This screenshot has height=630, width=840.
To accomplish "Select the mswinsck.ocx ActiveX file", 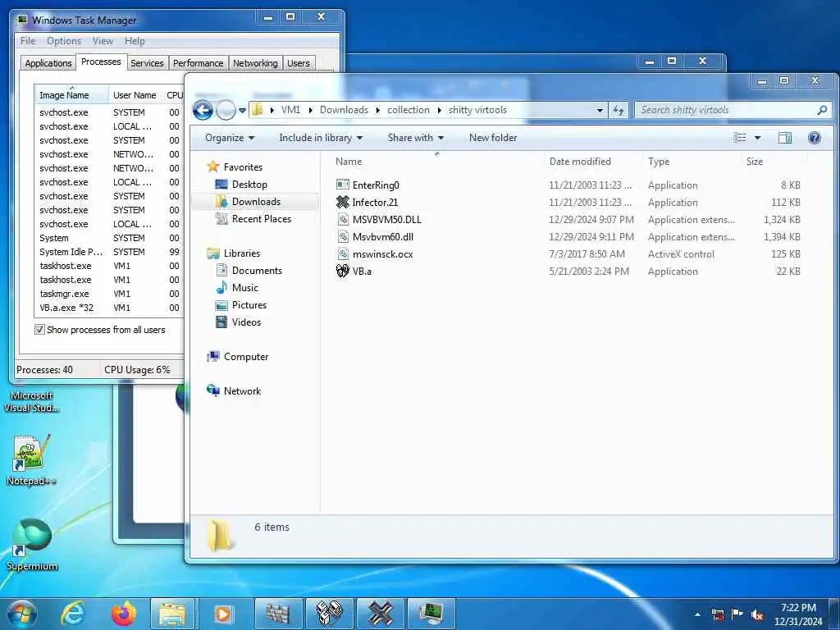I will tap(382, 254).
